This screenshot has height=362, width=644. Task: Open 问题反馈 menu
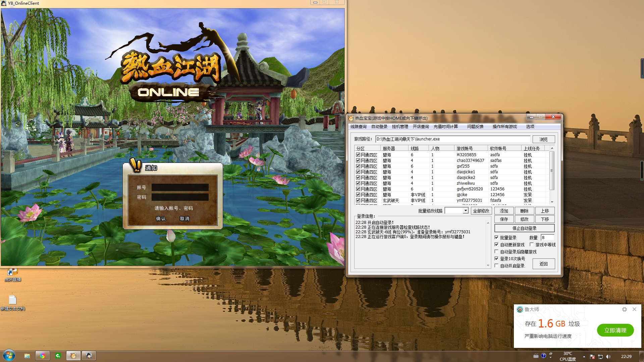click(475, 127)
